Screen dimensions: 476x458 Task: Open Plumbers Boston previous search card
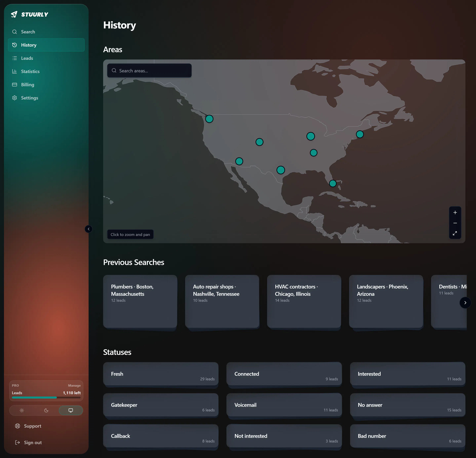(x=140, y=301)
